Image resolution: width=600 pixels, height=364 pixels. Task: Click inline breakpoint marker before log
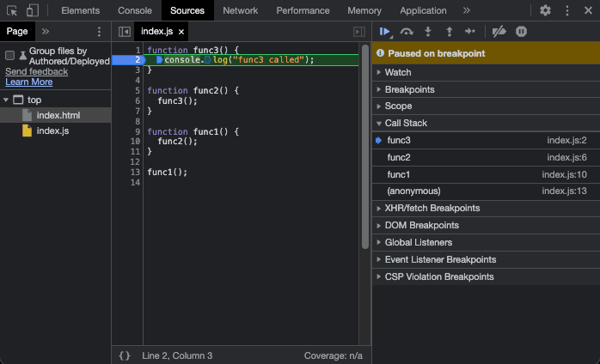tap(208, 60)
